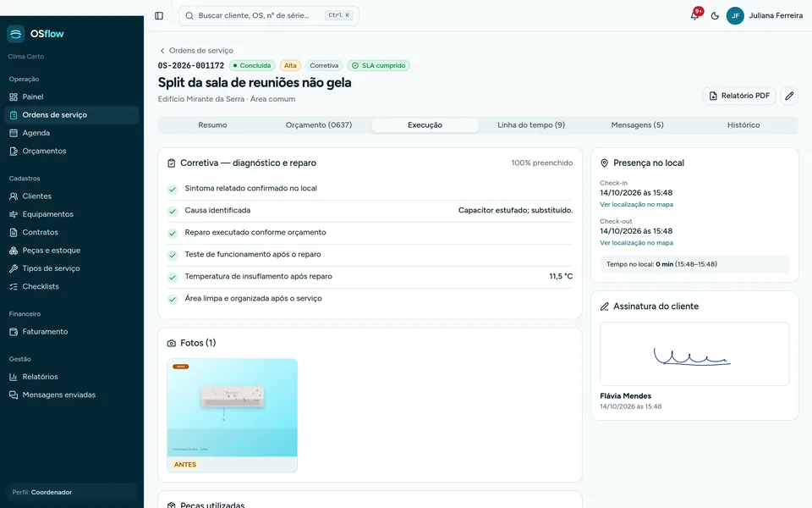
Task: Open notifications bell with 9+ badge
Action: pos(695,15)
